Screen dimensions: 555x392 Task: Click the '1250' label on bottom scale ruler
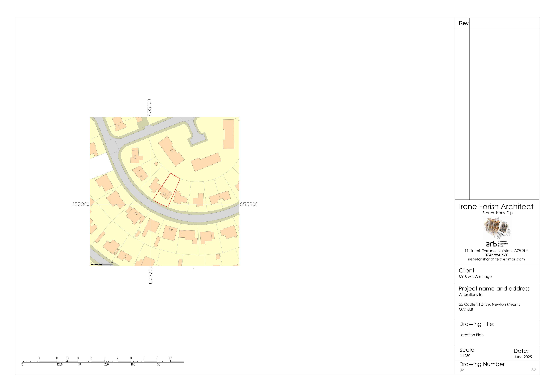60,365
